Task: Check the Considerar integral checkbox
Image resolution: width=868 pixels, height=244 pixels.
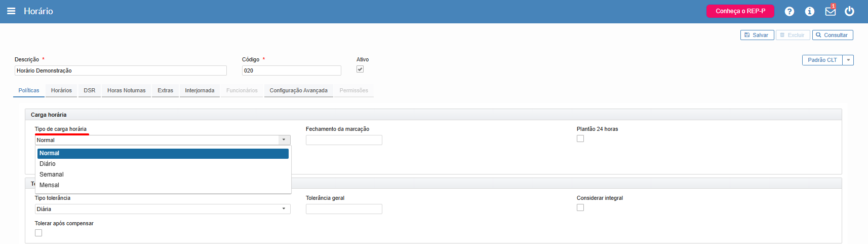Action: [x=580, y=207]
